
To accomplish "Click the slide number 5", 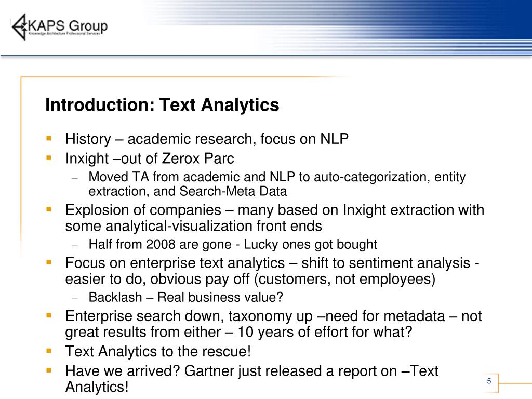I will (x=489, y=382).
